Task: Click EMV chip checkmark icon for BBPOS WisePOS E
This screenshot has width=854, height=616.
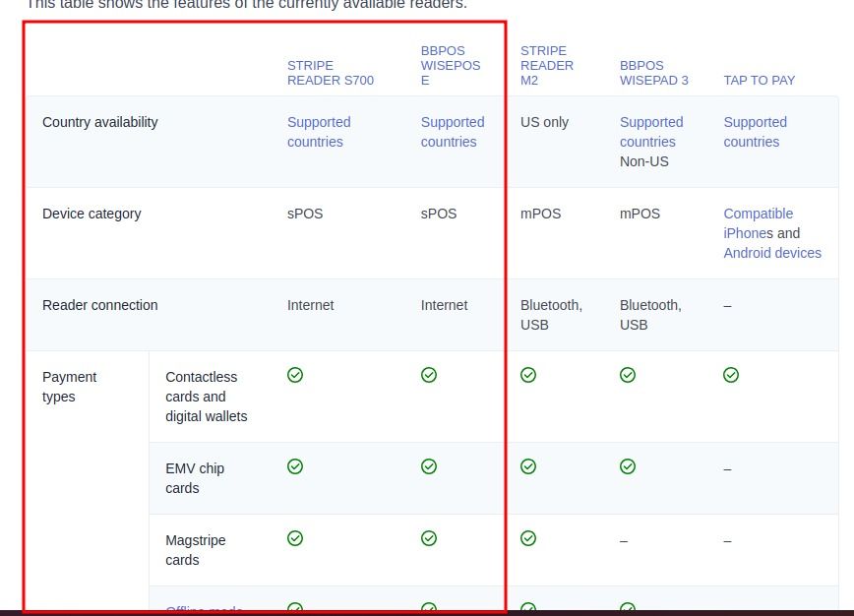Action: (429, 466)
